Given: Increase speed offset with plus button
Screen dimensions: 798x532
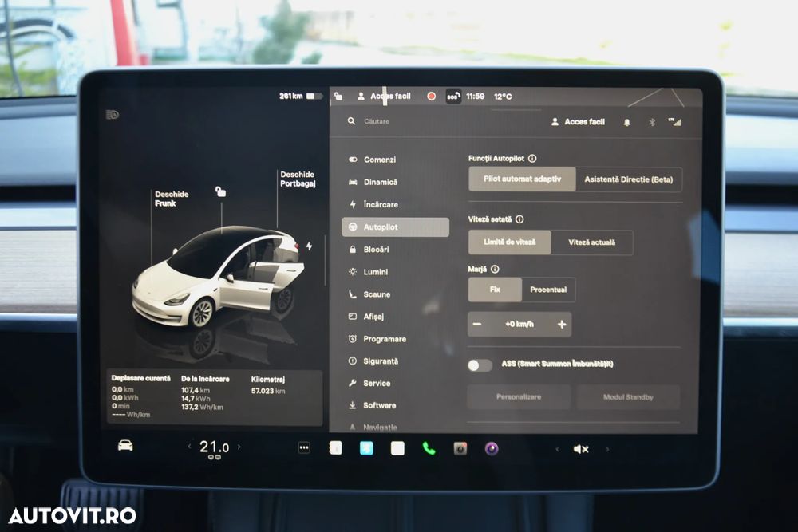Looking at the screenshot, I should [562, 325].
